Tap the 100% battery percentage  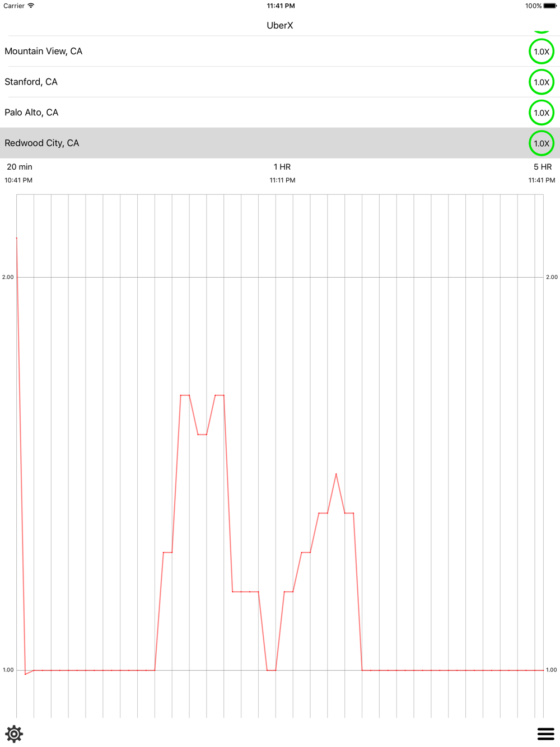pos(533,6)
